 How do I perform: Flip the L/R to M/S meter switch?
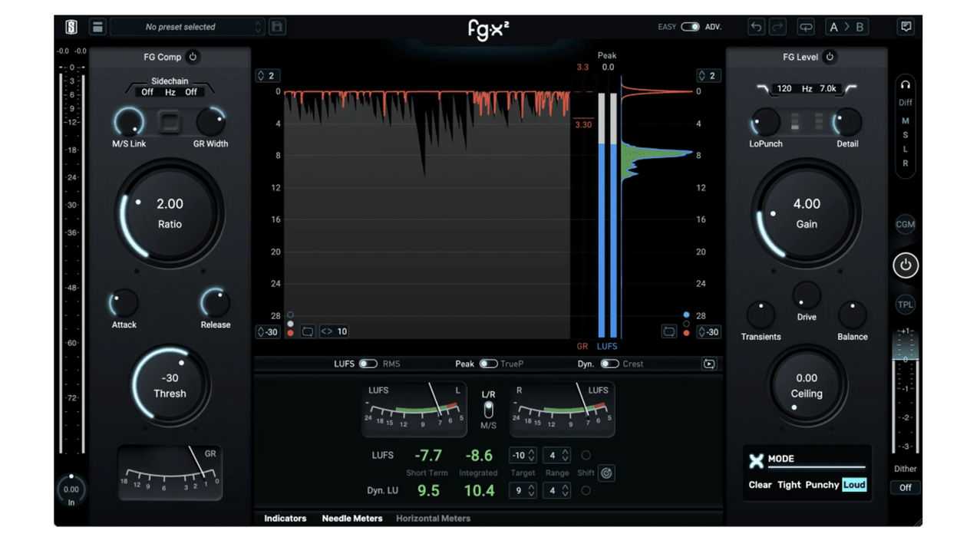pyautogui.click(x=488, y=410)
